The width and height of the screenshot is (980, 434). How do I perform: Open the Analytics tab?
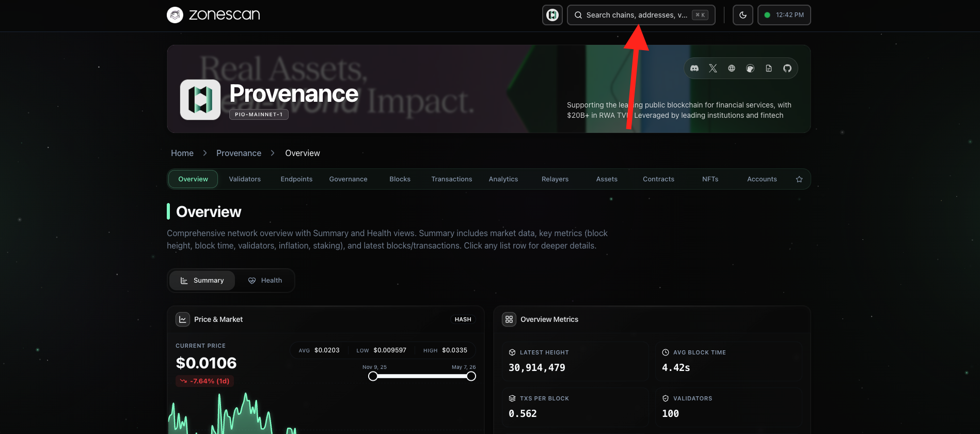click(x=503, y=179)
